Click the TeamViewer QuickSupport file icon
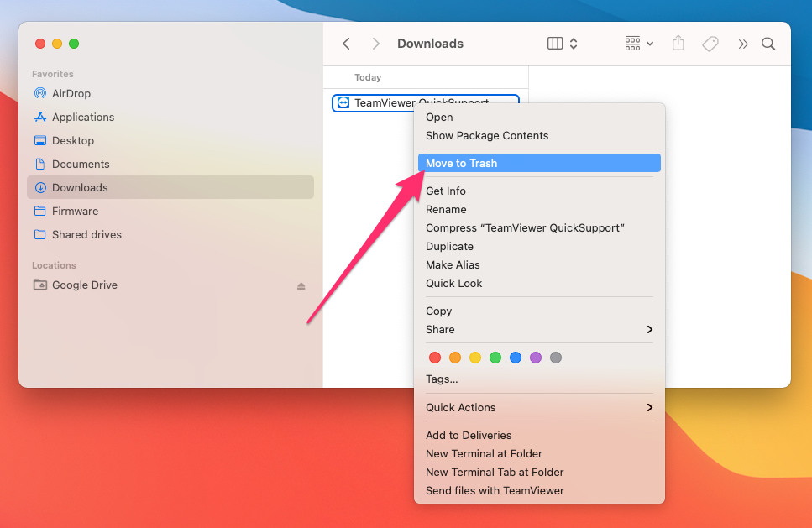The width and height of the screenshot is (812, 528). click(x=343, y=103)
